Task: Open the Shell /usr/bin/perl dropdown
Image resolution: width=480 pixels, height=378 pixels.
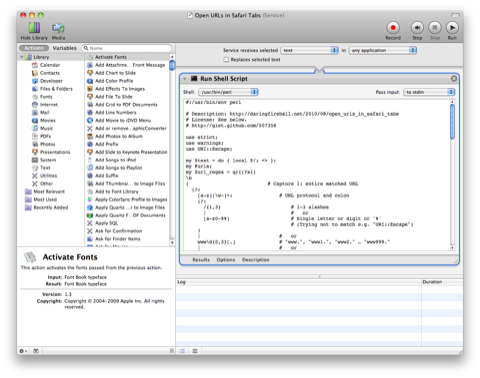Action: [228, 92]
